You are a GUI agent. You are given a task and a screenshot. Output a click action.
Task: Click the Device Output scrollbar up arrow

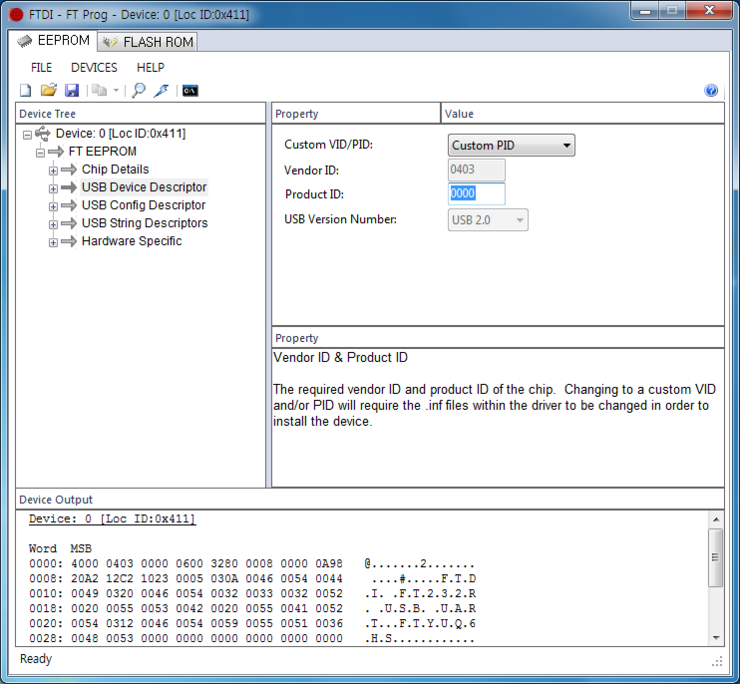(715, 519)
